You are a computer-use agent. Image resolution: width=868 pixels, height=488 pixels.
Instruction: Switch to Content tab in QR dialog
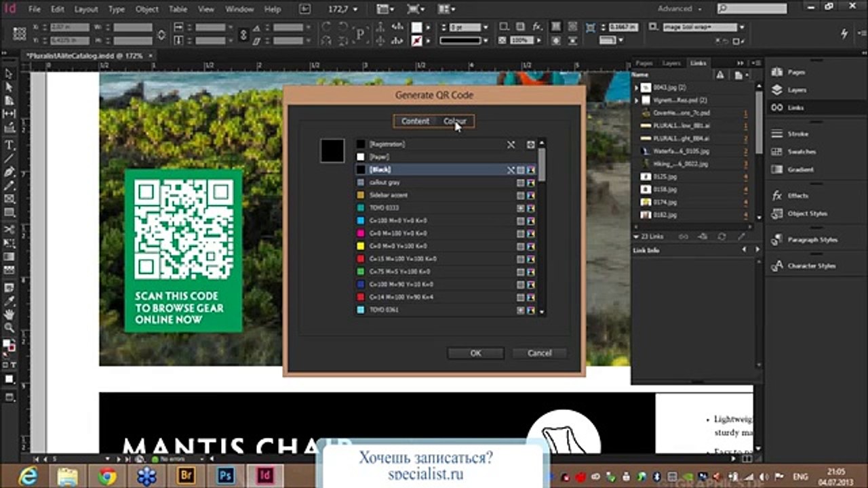415,121
